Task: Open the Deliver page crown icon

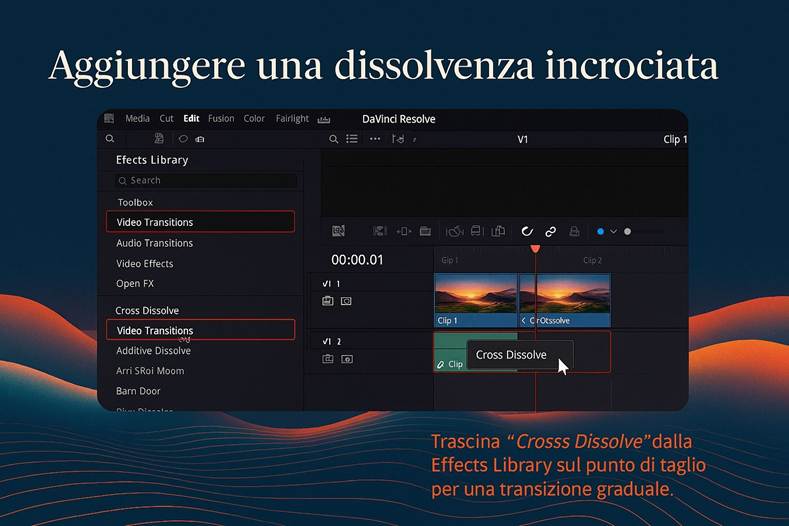Action: pyautogui.click(x=324, y=119)
